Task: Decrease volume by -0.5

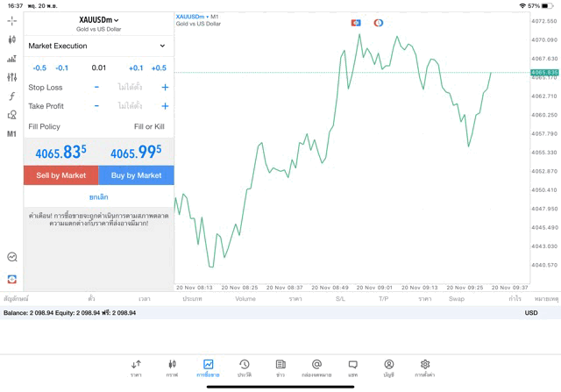Action: [x=39, y=68]
